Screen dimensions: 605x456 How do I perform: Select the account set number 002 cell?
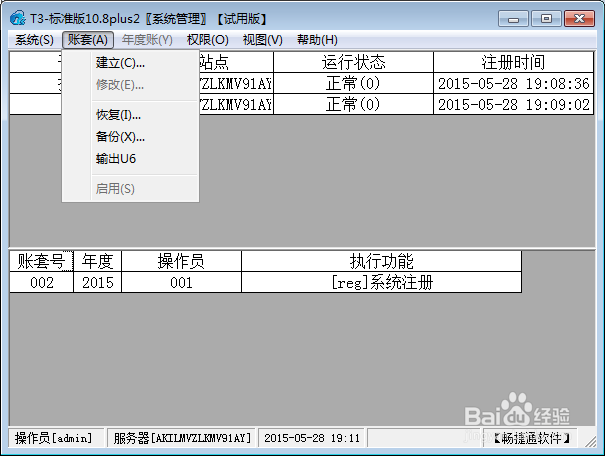coord(41,282)
